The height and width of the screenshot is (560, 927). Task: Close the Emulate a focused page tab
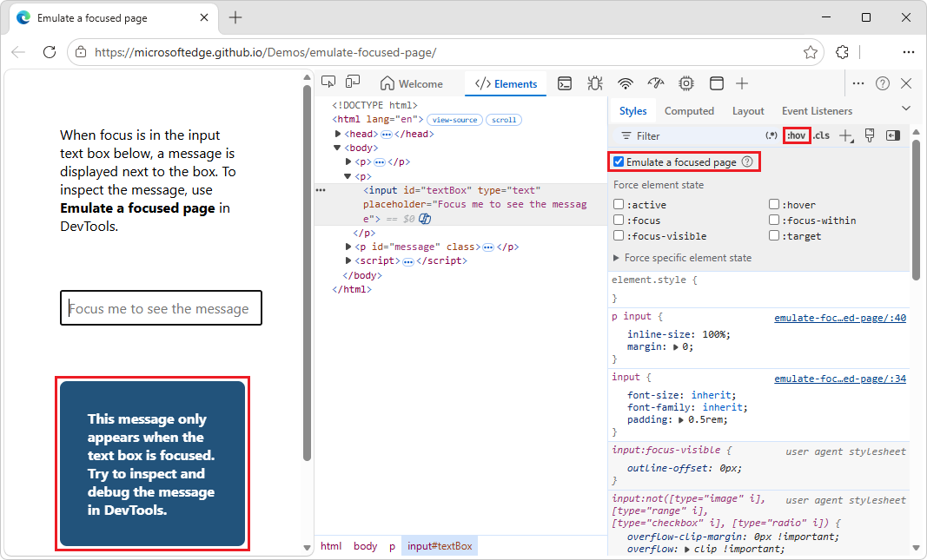pos(204,17)
